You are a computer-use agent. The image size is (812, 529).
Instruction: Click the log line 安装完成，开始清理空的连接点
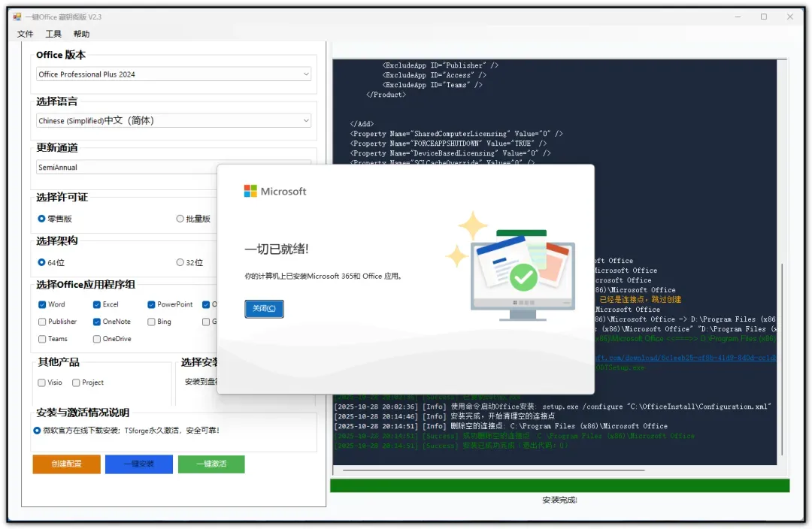pyautogui.click(x=445, y=416)
